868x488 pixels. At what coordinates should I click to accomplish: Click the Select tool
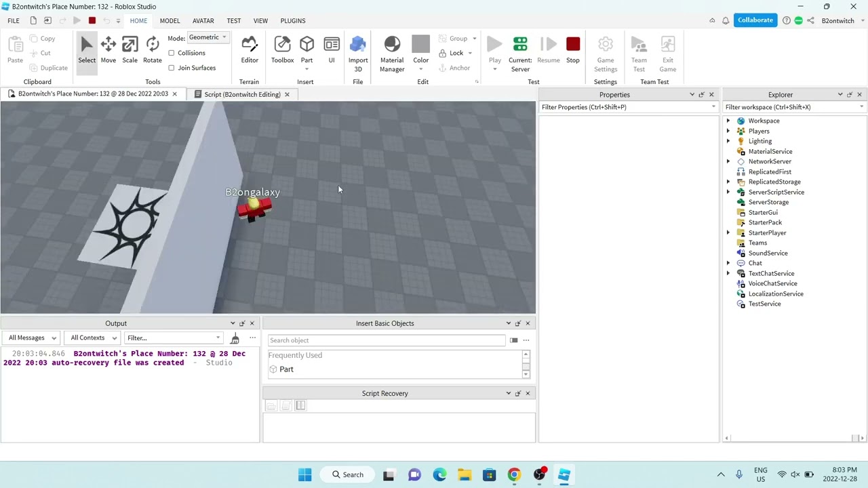(x=87, y=51)
